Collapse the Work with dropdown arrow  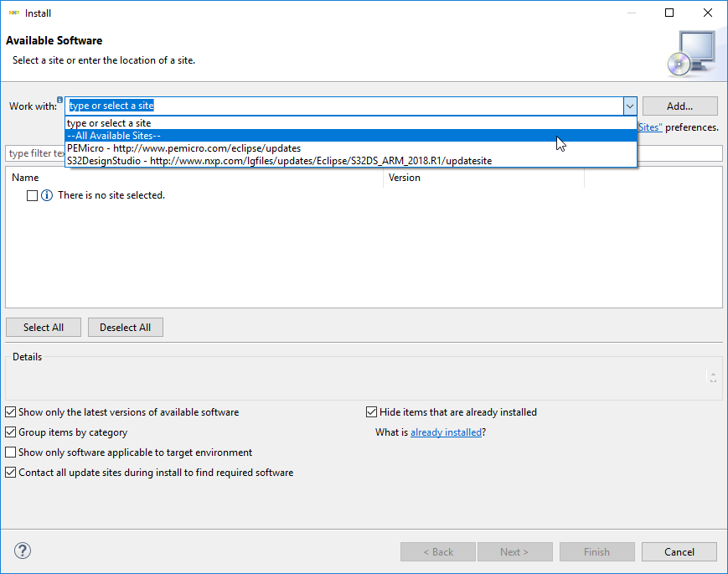[x=629, y=106]
